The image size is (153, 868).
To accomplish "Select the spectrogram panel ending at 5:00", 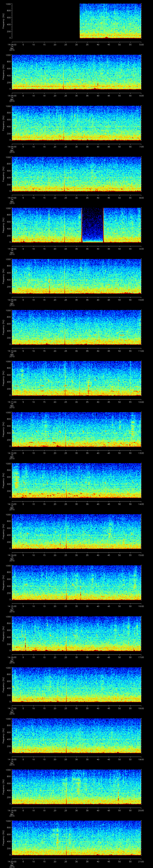I will [x=77, y=21].
